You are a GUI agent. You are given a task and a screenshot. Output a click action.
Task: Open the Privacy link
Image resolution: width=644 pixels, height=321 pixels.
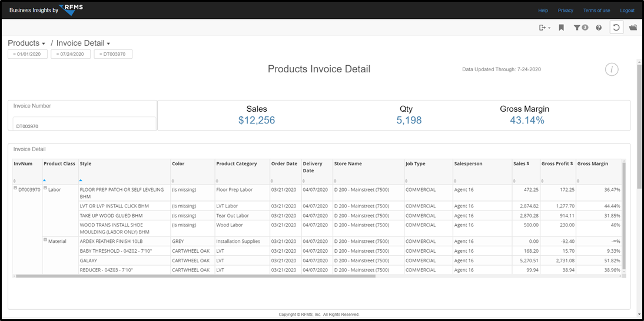tap(566, 10)
